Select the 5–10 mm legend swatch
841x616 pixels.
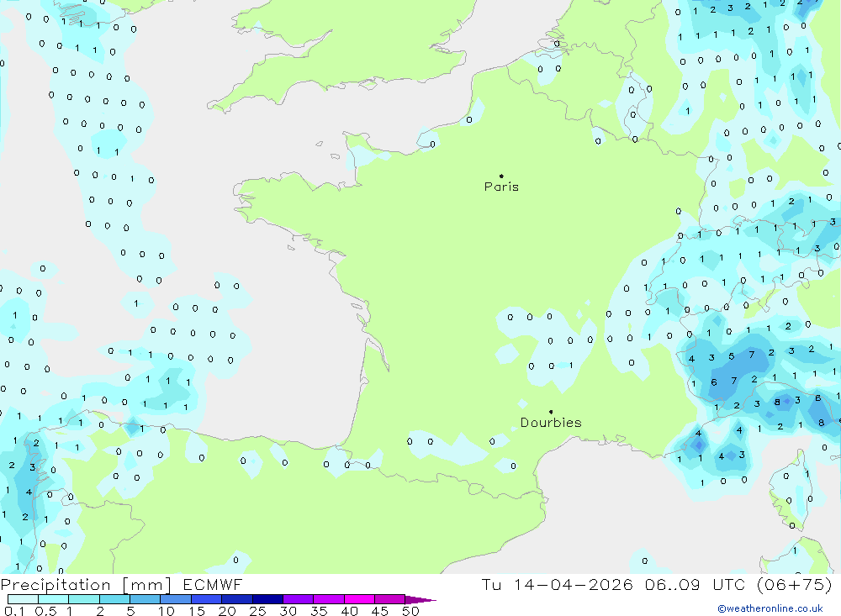pyautogui.click(x=145, y=599)
